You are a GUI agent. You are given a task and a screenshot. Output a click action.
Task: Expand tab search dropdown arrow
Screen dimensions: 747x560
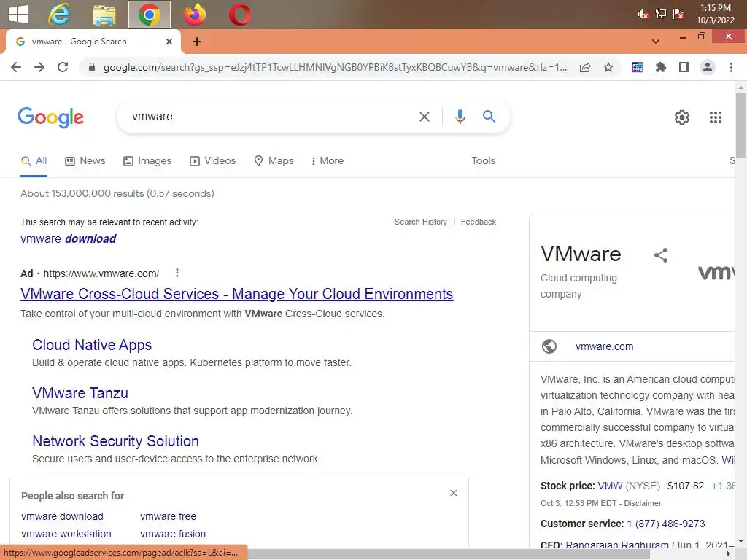point(656,42)
